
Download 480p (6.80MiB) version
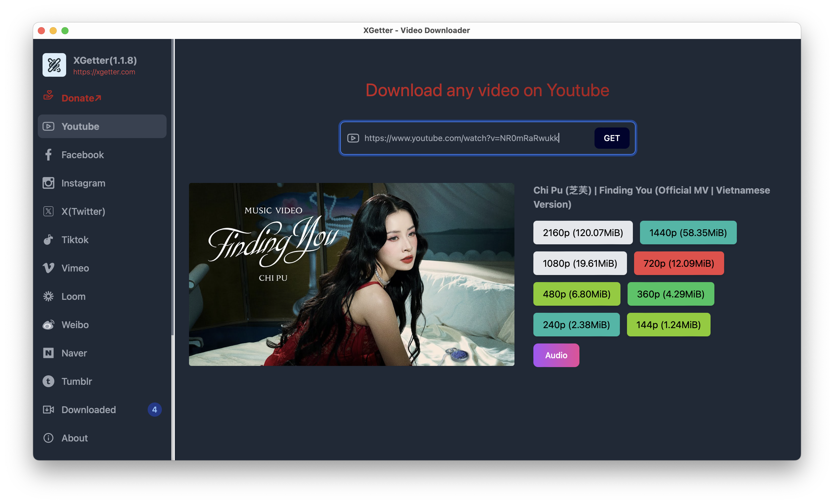577,294
